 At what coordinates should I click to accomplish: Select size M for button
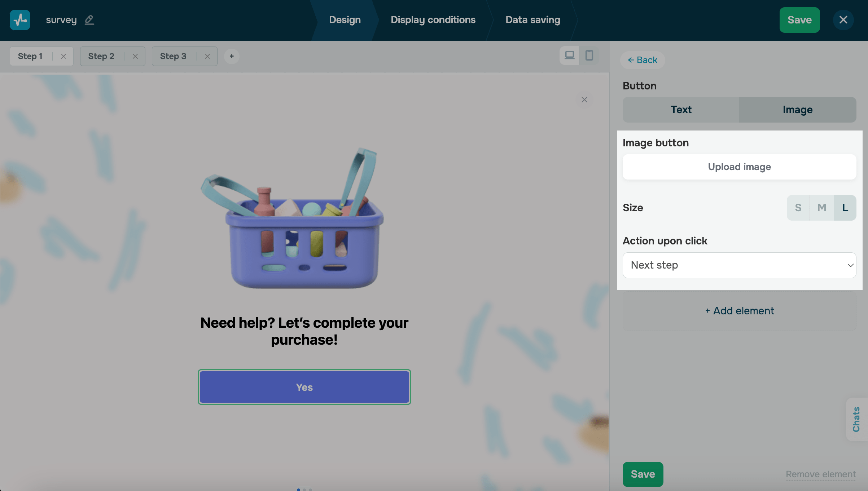(821, 208)
